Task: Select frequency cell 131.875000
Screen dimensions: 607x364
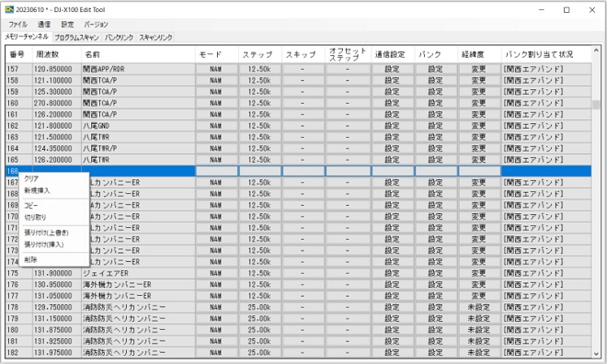Action: (57, 330)
